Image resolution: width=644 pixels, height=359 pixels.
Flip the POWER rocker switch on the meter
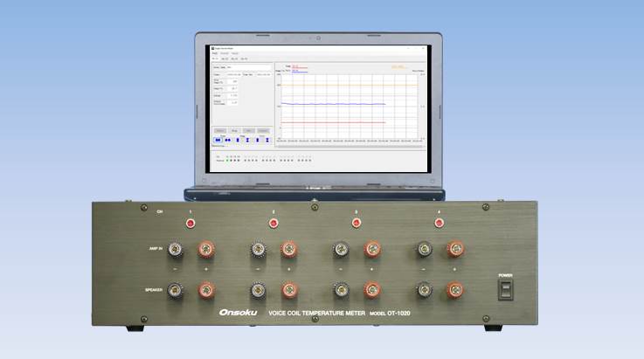pyautogui.click(x=505, y=290)
